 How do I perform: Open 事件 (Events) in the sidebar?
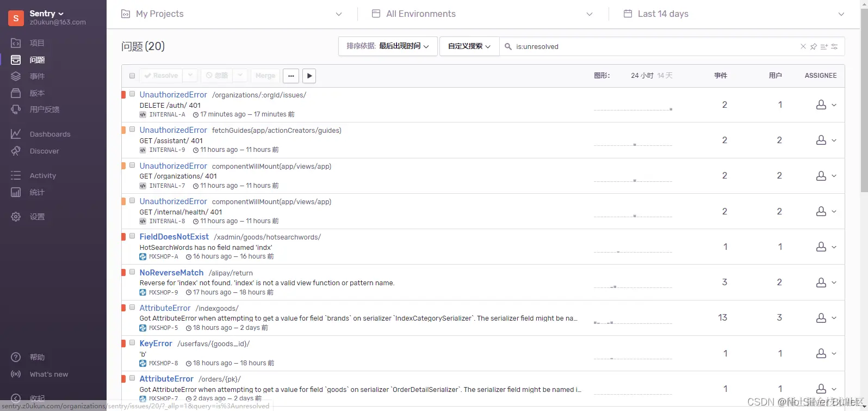(x=37, y=76)
